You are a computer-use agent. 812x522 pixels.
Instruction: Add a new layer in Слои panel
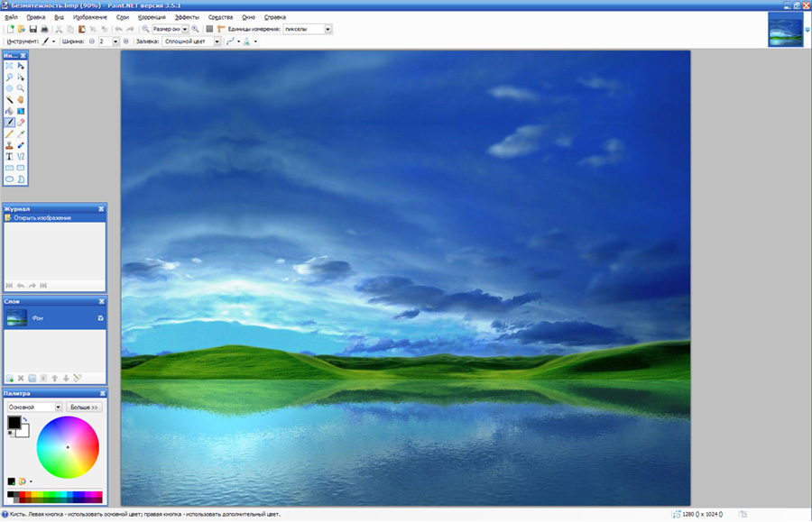10,378
